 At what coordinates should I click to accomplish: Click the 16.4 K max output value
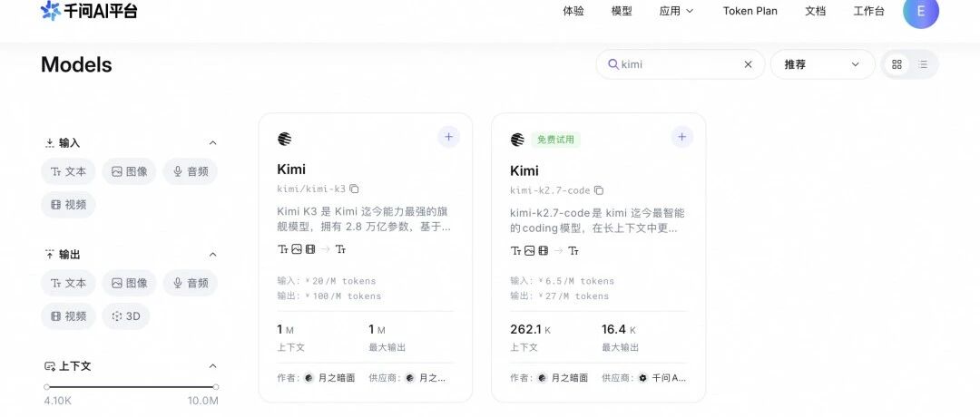tap(619, 330)
